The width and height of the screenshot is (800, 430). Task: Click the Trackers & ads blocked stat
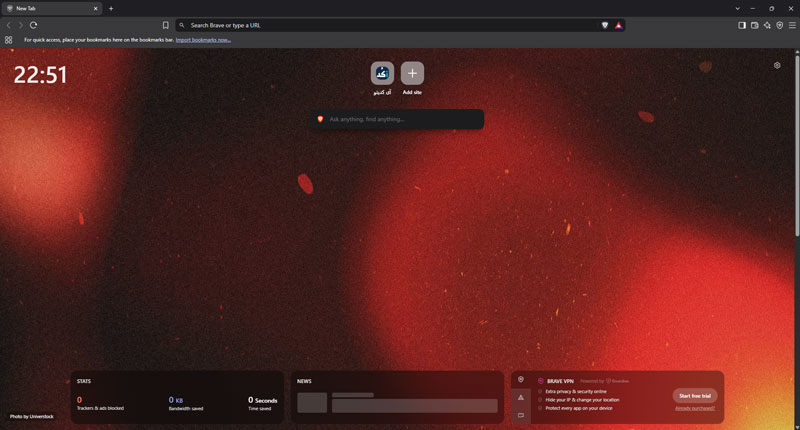(x=100, y=403)
